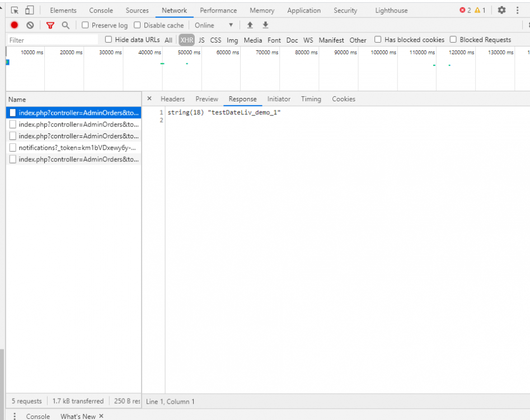This screenshot has height=420, width=530.
Task: Export HAR file with download arrow
Action: point(265,25)
